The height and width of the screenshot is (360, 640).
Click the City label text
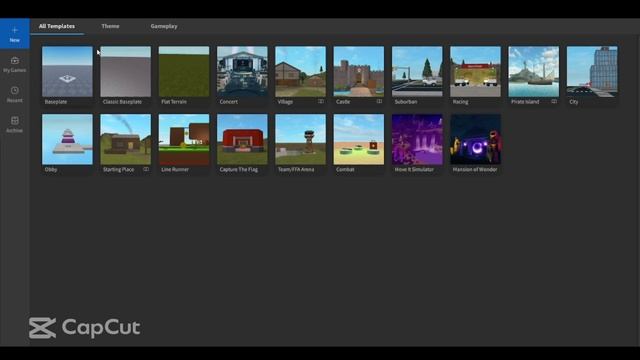pyautogui.click(x=574, y=102)
